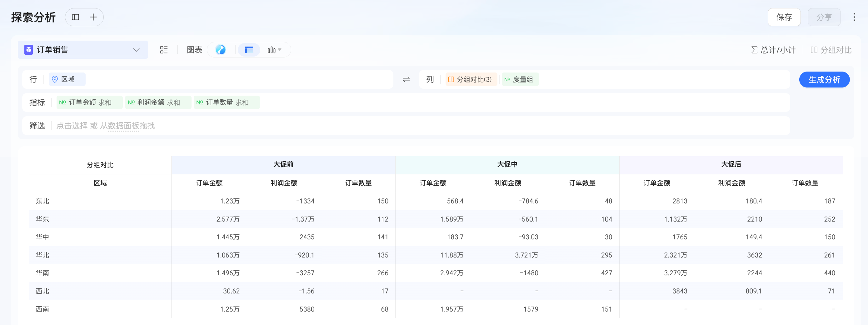Image resolution: width=868 pixels, height=325 pixels.
Task: Click the 分组对比 table corner header
Action: point(100,165)
